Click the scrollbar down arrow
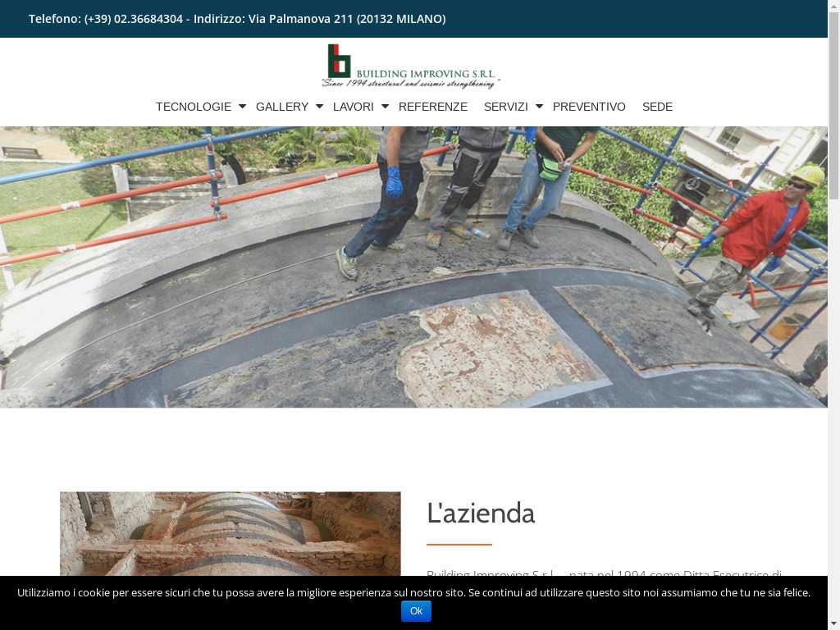The image size is (840, 630). coord(833,623)
